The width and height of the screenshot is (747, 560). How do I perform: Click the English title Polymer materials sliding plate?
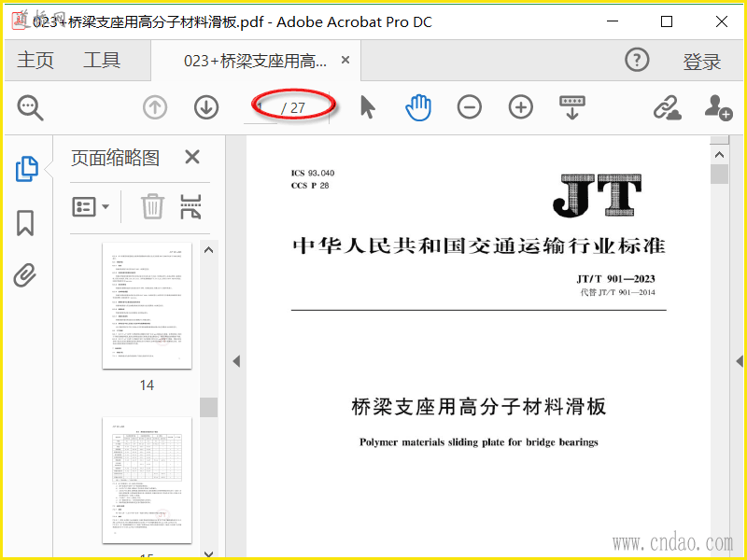click(479, 442)
